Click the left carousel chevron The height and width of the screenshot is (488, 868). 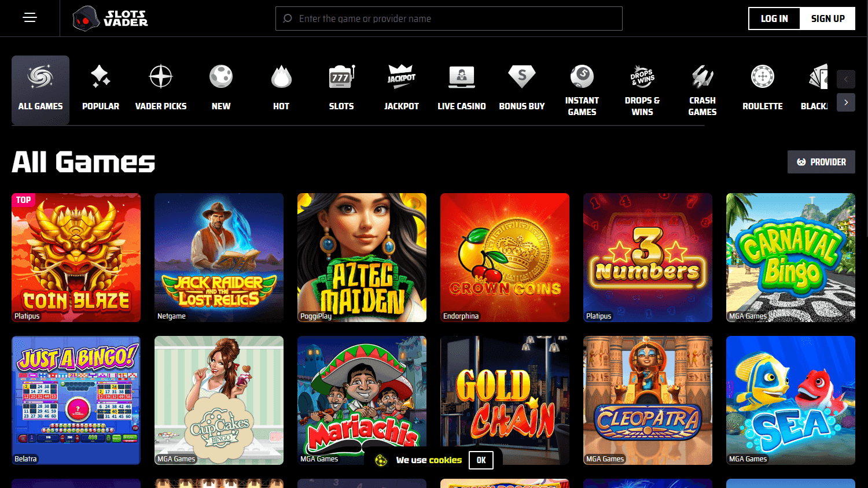click(x=845, y=79)
